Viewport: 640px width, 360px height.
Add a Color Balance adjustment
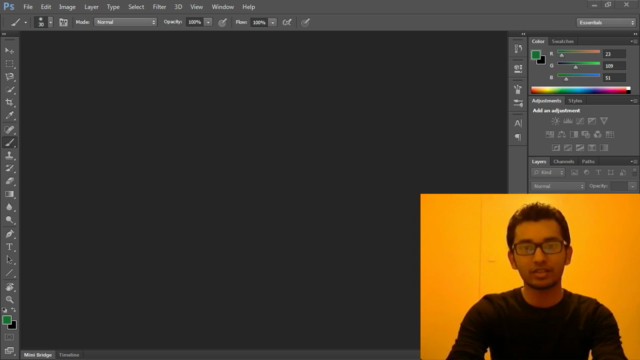(x=562, y=135)
